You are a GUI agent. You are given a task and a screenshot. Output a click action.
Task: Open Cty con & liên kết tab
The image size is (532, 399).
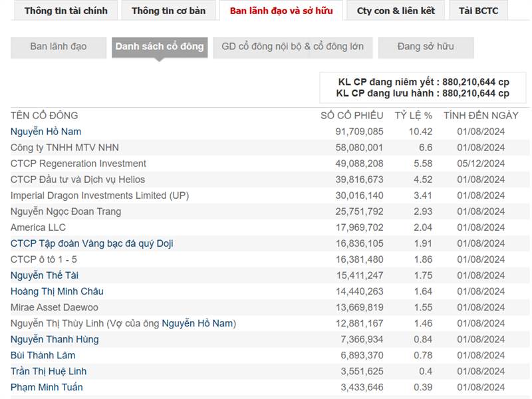point(396,11)
